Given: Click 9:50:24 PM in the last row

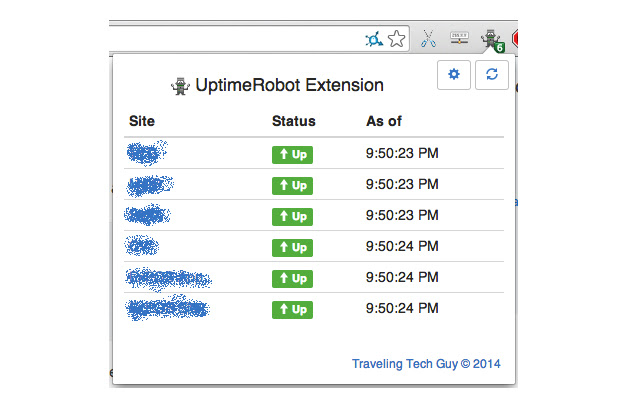Looking at the screenshot, I should point(402,309).
